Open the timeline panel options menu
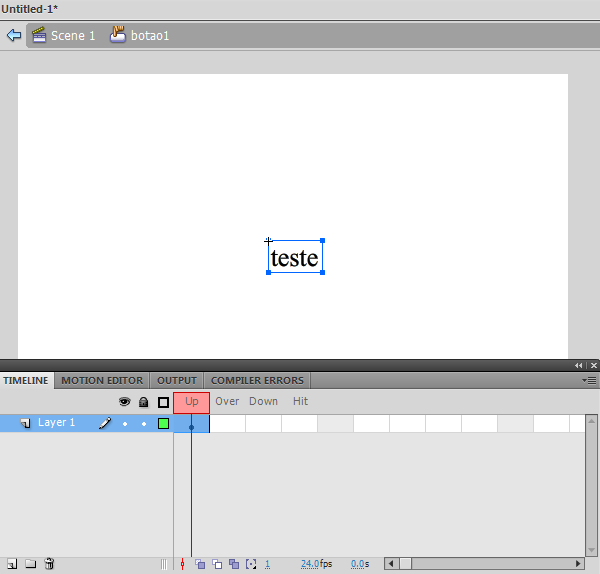 (590, 380)
